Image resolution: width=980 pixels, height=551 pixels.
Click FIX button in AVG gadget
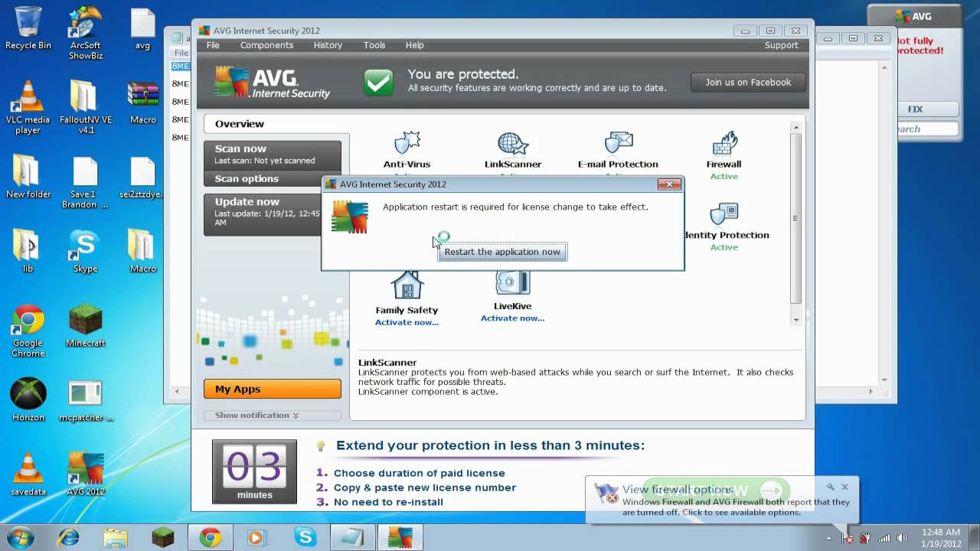click(915, 109)
